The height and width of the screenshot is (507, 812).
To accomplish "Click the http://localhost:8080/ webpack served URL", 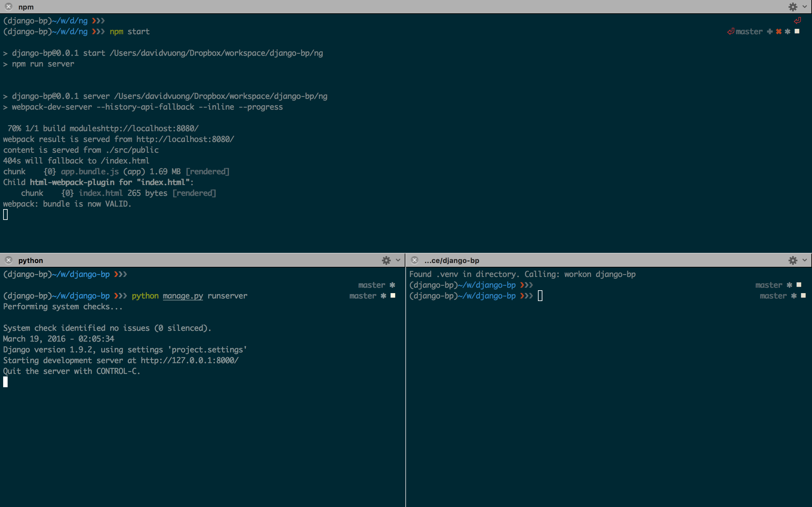I will (185, 139).
